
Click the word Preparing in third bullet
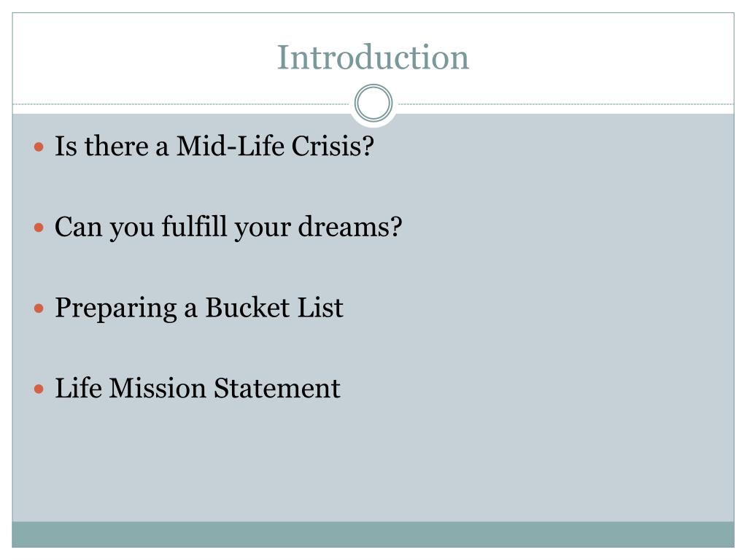coord(116,308)
